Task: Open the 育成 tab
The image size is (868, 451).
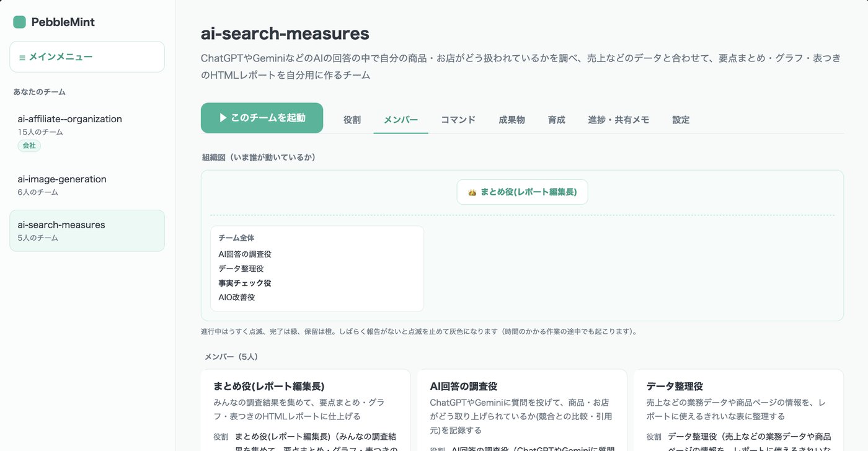Action: tap(557, 120)
